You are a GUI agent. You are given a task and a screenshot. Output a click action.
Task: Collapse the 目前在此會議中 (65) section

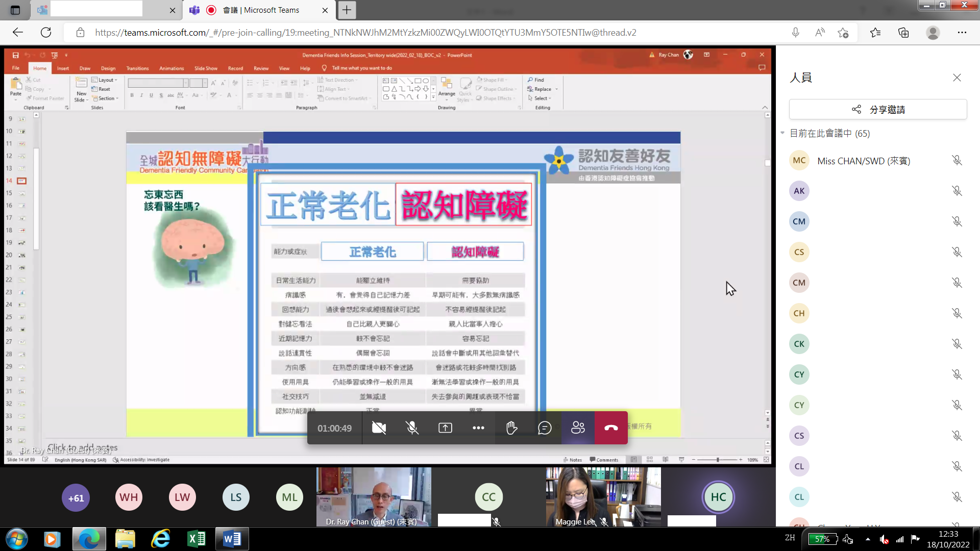[782, 133]
